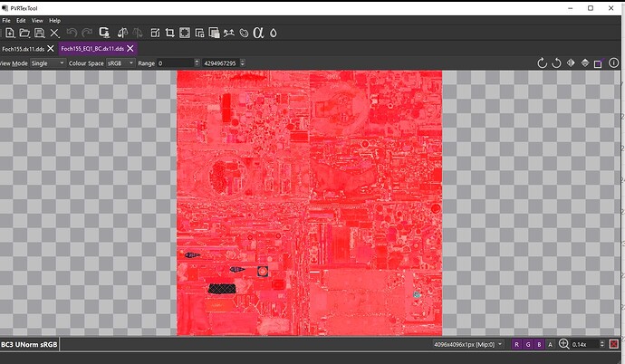
Task: Open the Encode texture dialog
Action: tap(104, 33)
